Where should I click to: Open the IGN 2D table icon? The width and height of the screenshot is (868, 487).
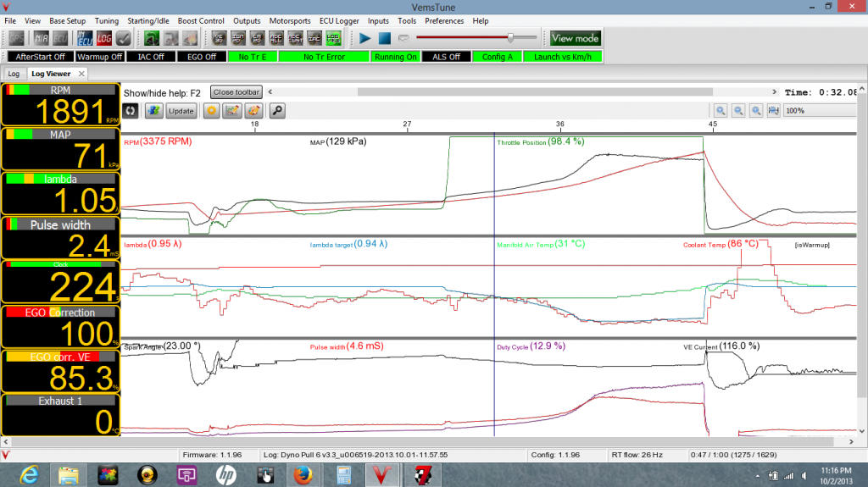[x=238, y=38]
